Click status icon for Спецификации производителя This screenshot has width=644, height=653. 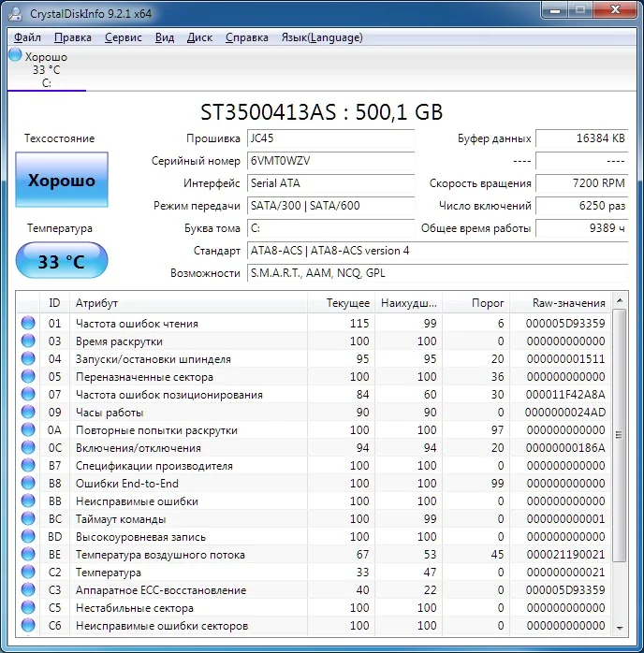(28, 465)
